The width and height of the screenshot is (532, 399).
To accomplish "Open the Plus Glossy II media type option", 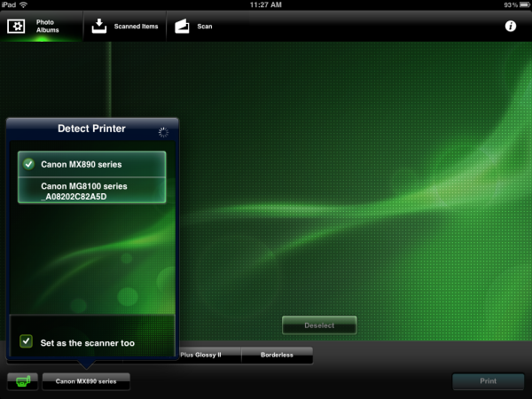I will [x=208, y=355].
